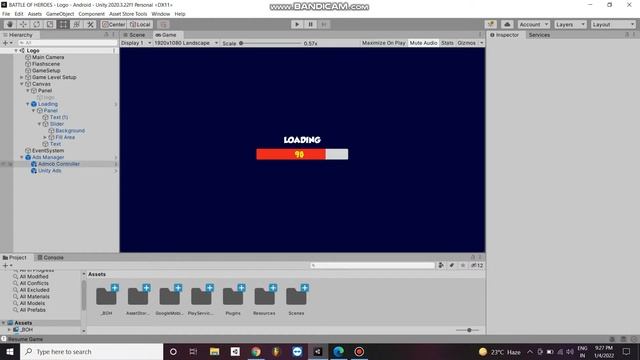Select Unity Ads in Hierarchy
This screenshot has width=640, height=360.
(x=49, y=171)
